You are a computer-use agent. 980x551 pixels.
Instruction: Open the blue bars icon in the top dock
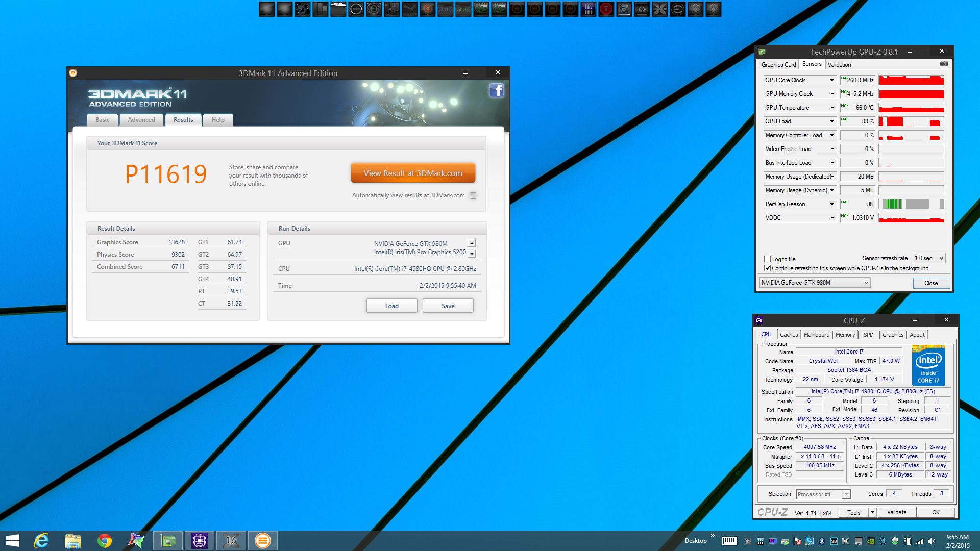point(589,9)
